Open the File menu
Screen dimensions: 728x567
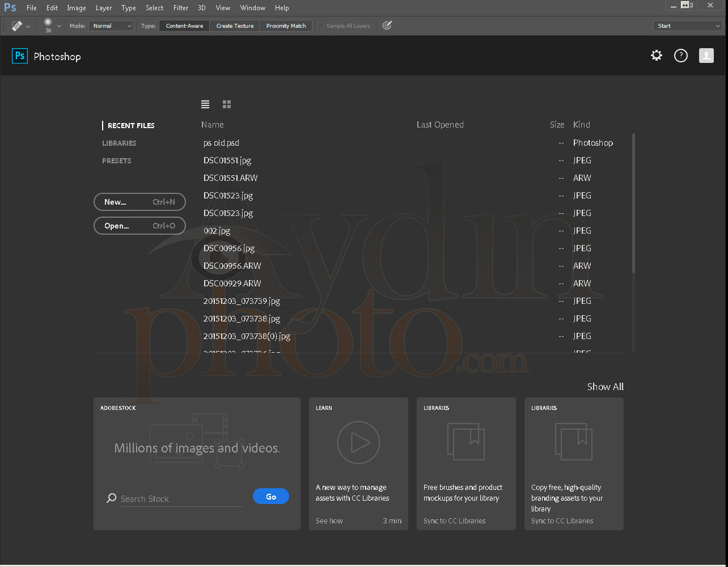[32, 8]
